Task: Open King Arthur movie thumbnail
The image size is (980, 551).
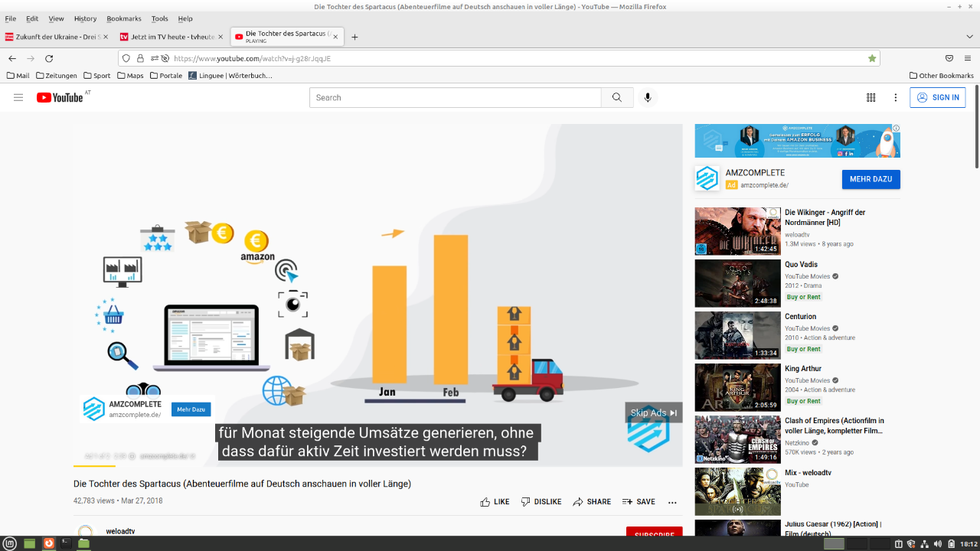Action: point(737,387)
